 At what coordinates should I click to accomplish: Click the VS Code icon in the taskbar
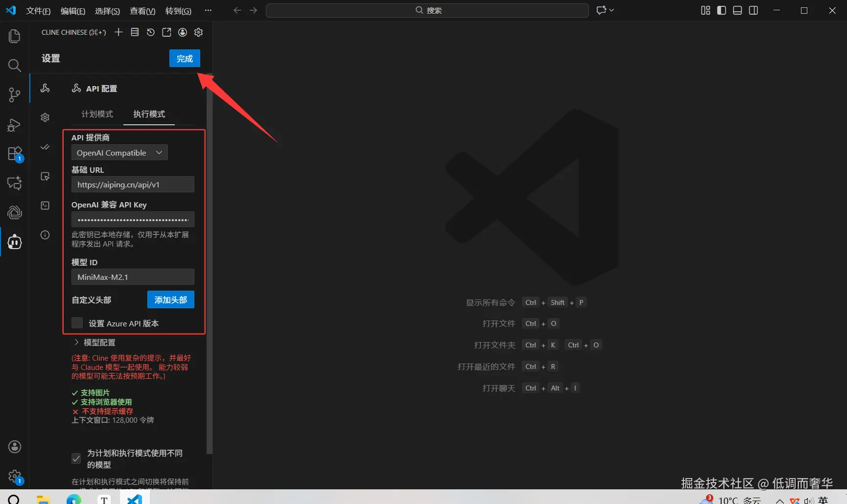pyautogui.click(x=134, y=499)
